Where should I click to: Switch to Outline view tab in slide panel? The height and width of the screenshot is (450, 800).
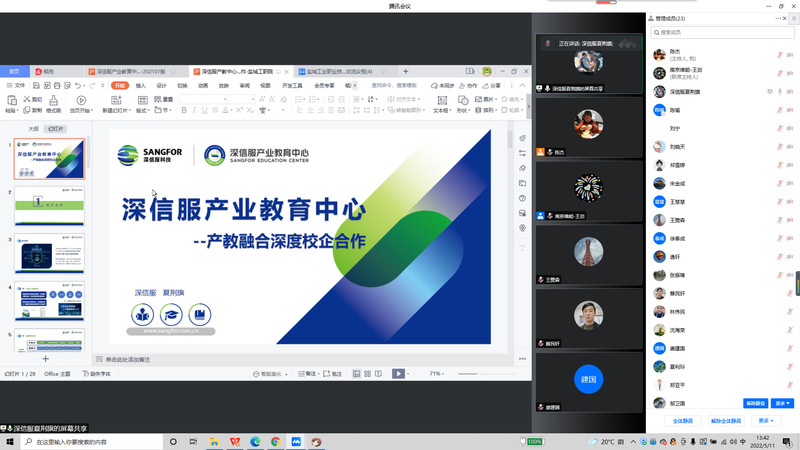pos(33,129)
